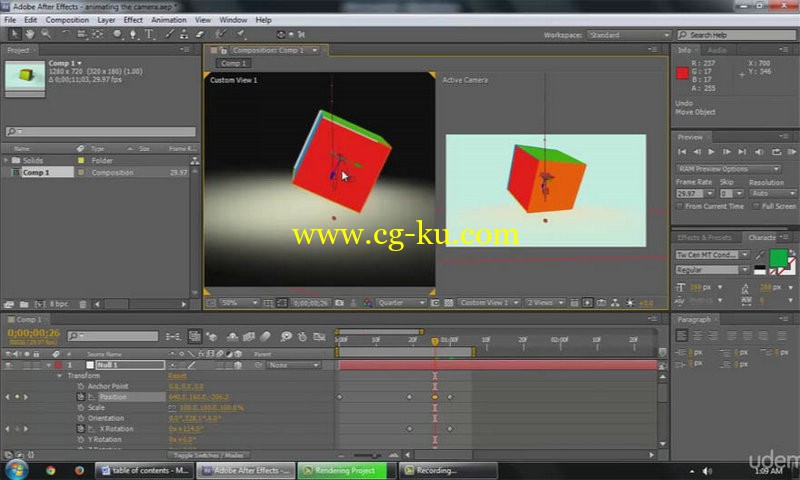
Task: Click the eyedropper in Character panel
Action: pyautogui.click(x=760, y=255)
